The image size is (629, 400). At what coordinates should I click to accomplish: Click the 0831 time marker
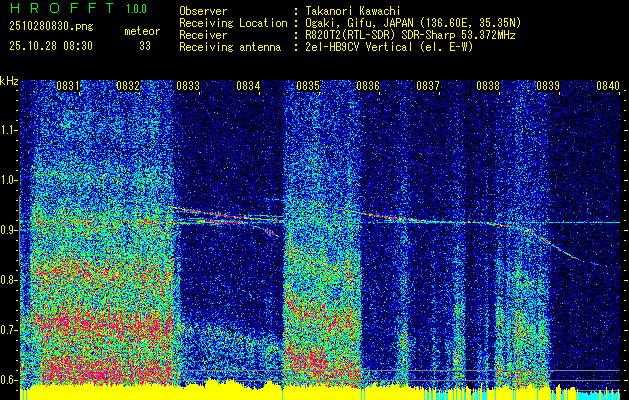pyautogui.click(x=68, y=87)
